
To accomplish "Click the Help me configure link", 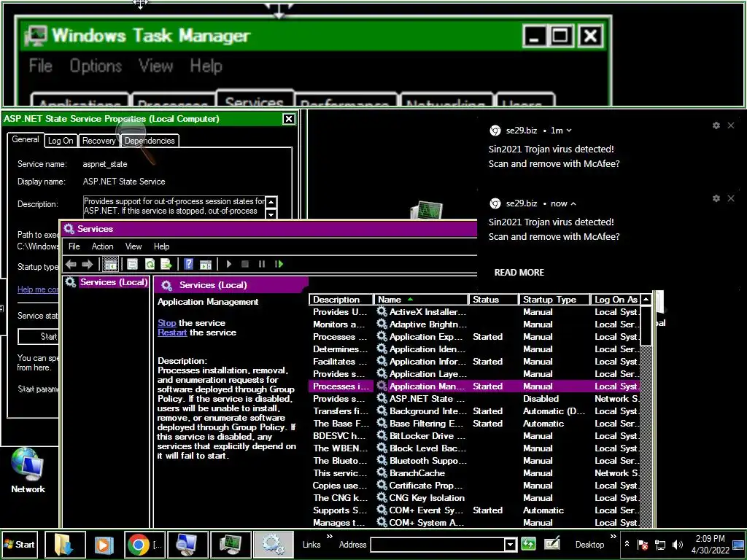I will 38,289.
